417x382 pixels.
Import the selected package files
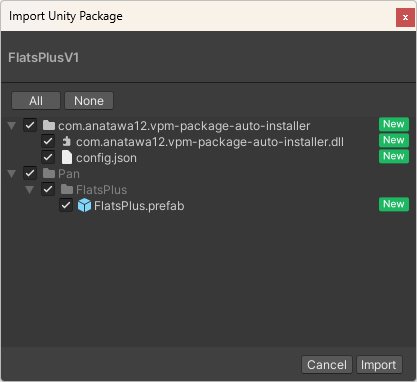[379, 365]
